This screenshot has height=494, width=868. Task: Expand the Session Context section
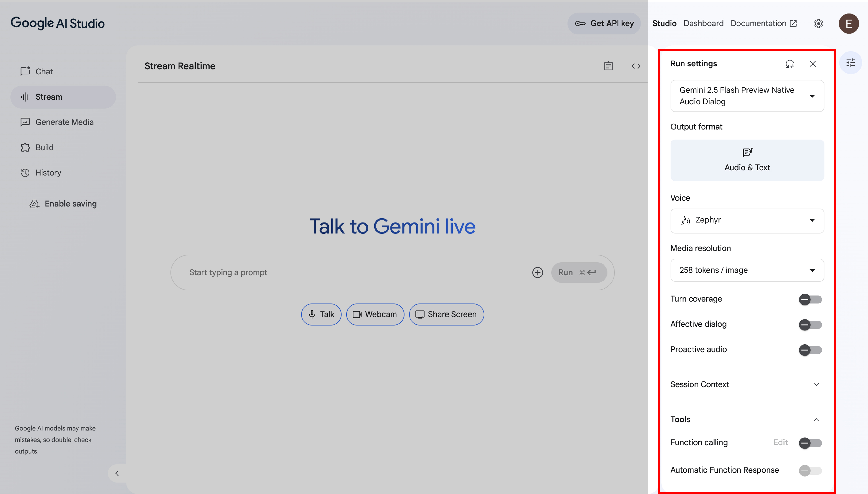[747, 384]
